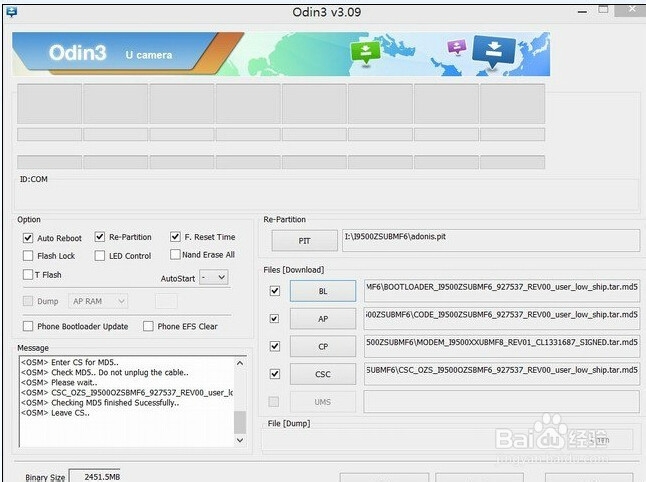Enable the Nand Erase All checkbox
This screenshot has height=482, width=646.
(175, 255)
